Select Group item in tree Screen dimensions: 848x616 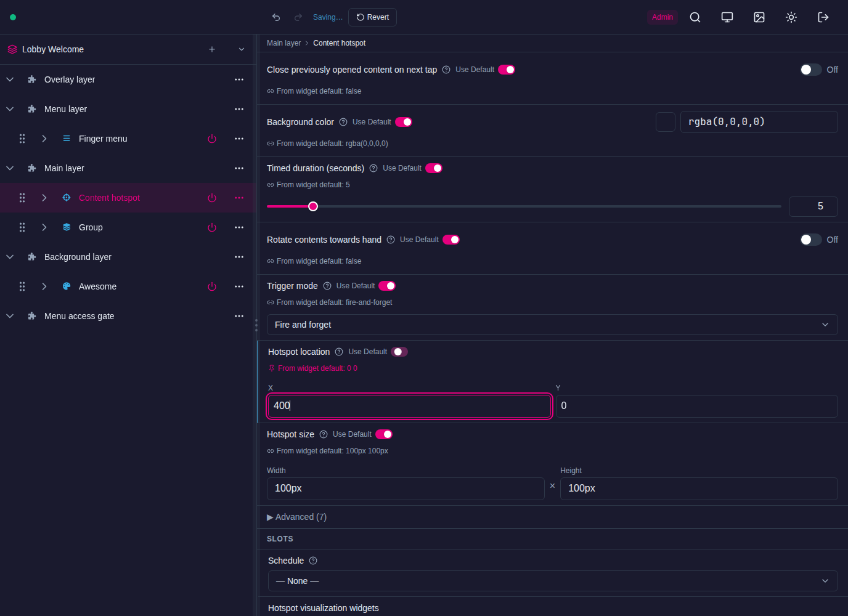(91, 227)
